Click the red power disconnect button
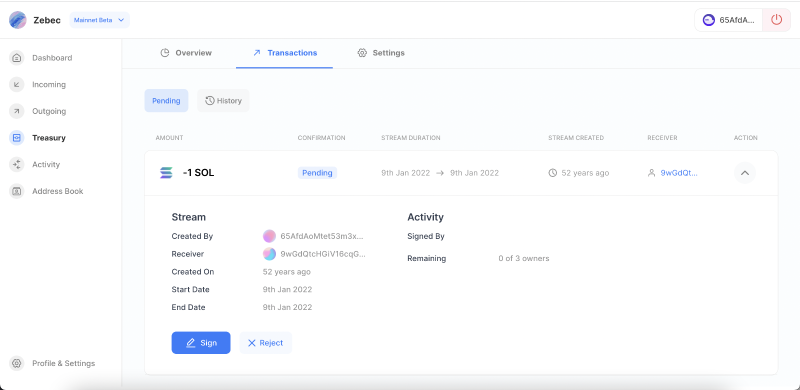Screen dimensions: 800x390 pos(777,20)
